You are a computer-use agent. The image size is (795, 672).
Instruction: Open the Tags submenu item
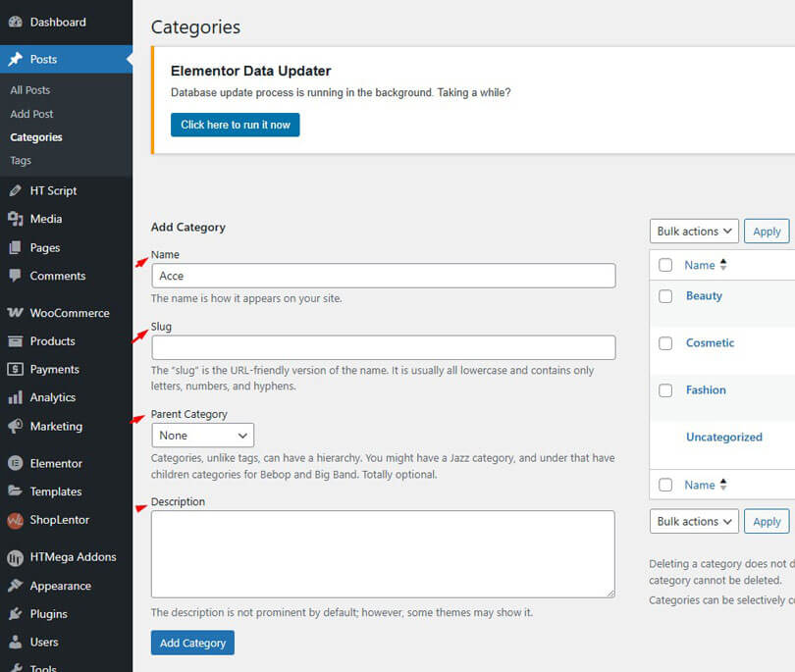[21, 161]
